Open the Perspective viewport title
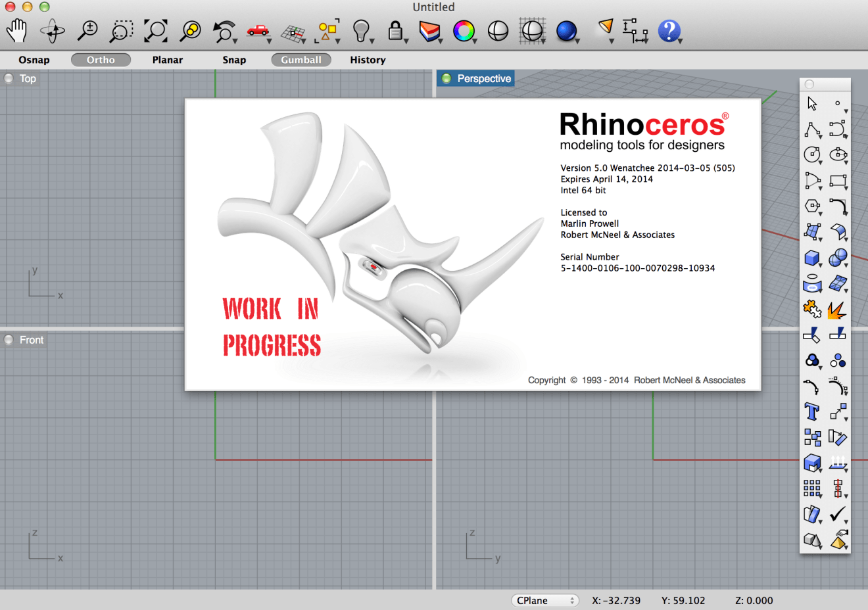868x610 pixels. (484, 79)
